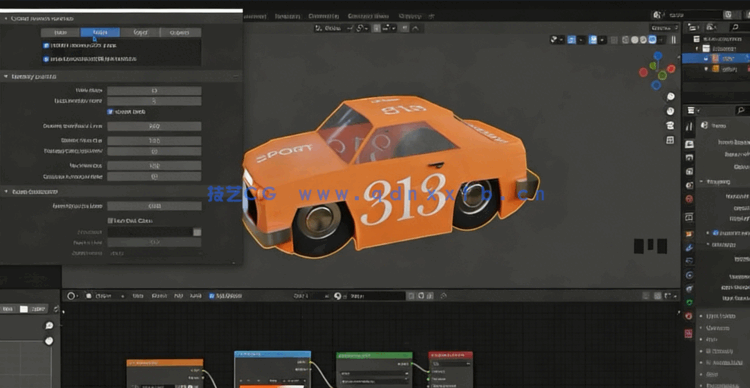Click the viewport pan hand gizmo
Screen dimensions: 750x388
pos(671,111)
